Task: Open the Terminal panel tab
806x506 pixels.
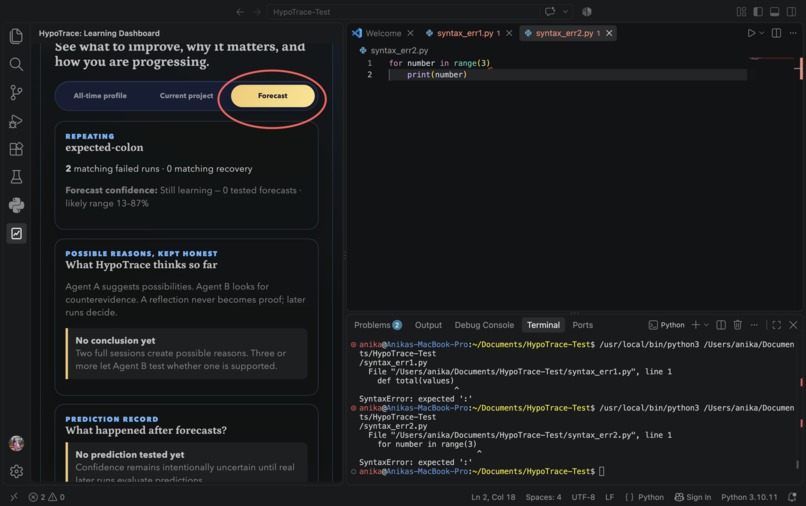Action: (x=543, y=325)
